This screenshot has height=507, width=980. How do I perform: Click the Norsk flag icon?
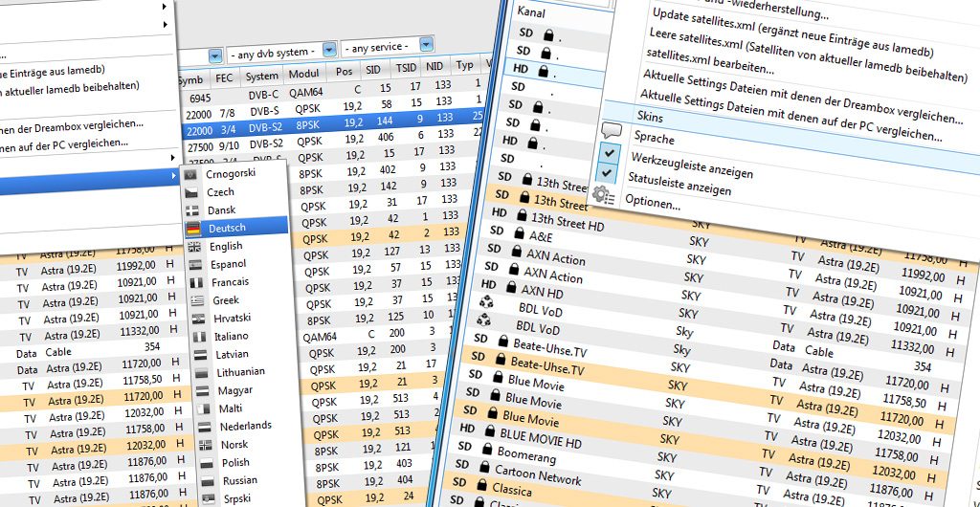206,446
